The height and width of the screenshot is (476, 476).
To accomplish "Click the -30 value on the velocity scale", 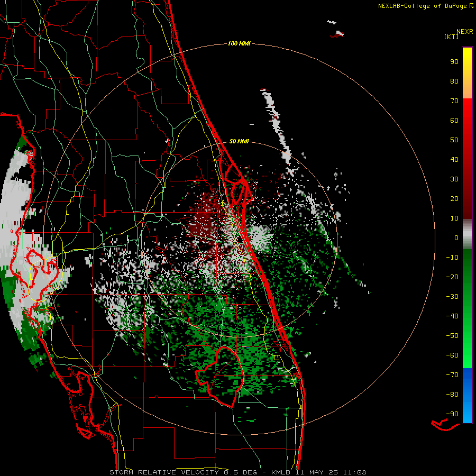I will [x=452, y=297].
